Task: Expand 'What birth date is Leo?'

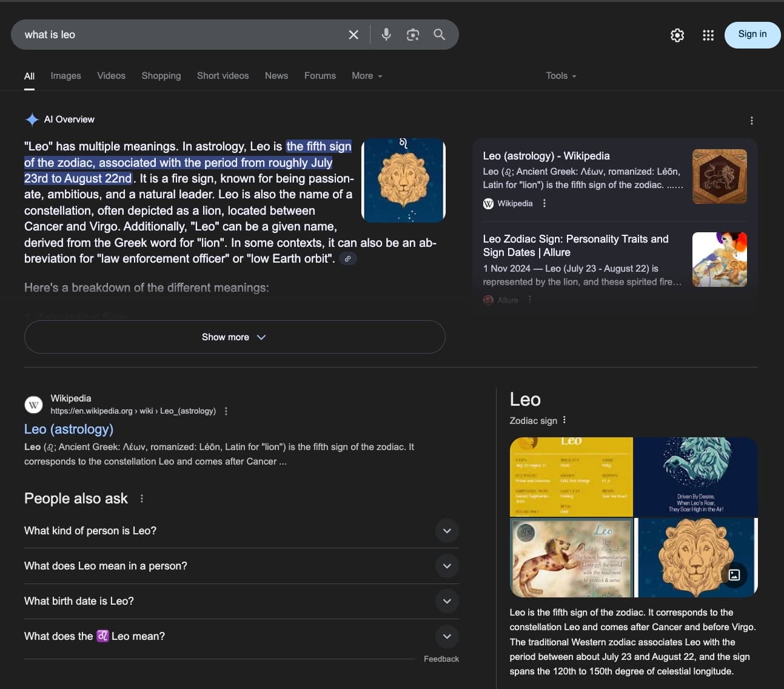Action: [241, 601]
